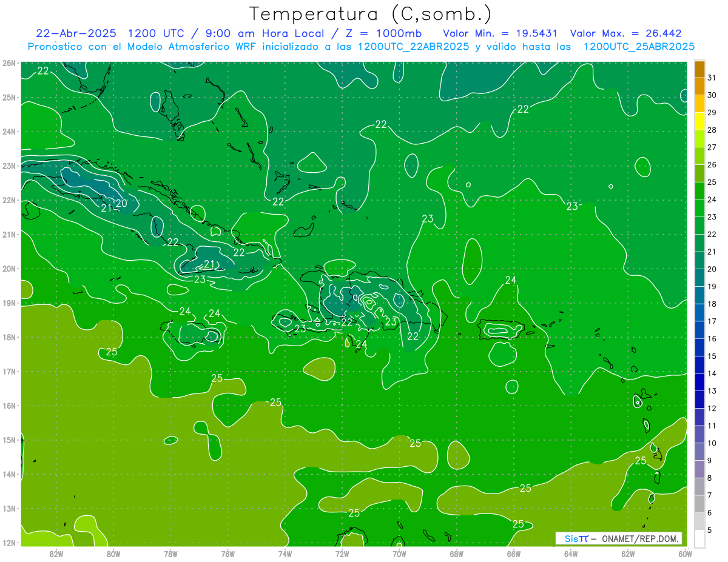Click the 24N latitude axis label
This screenshot has width=728, height=562.
pyautogui.click(x=9, y=132)
